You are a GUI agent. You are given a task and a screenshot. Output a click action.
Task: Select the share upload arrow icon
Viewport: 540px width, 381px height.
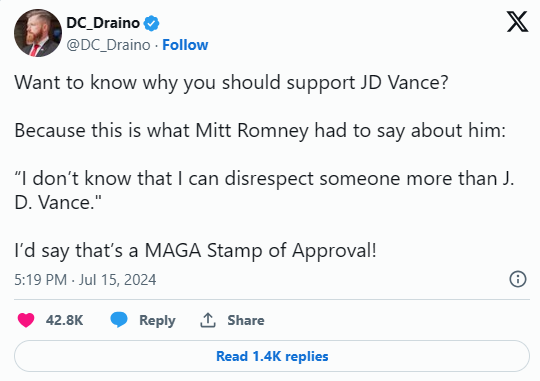[x=208, y=320]
